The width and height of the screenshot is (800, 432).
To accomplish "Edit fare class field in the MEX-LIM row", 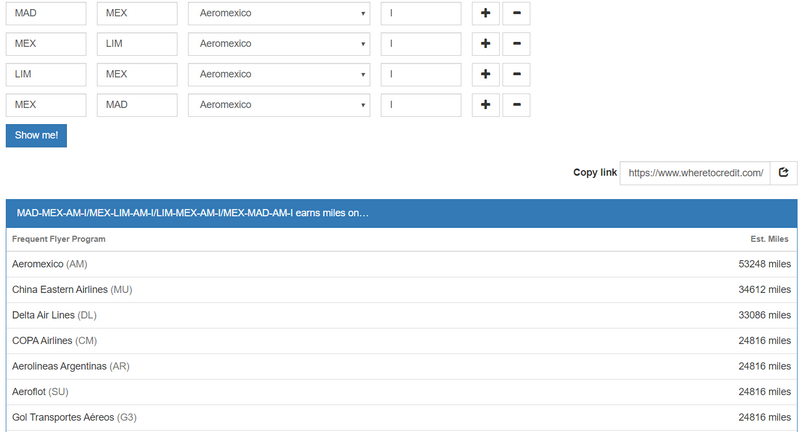I will point(421,44).
